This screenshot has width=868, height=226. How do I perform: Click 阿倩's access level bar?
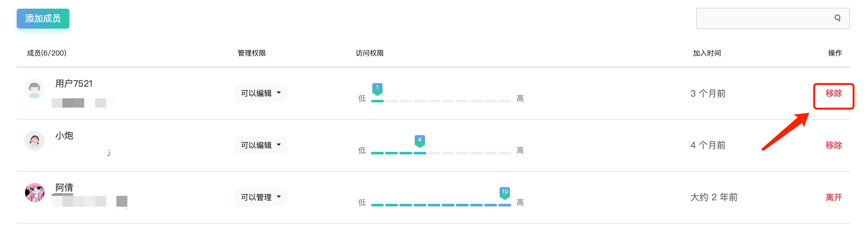(x=441, y=205)
